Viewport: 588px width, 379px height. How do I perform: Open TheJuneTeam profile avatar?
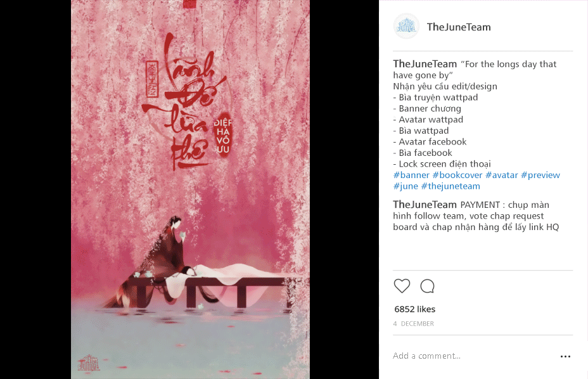(x=406, y=26)
